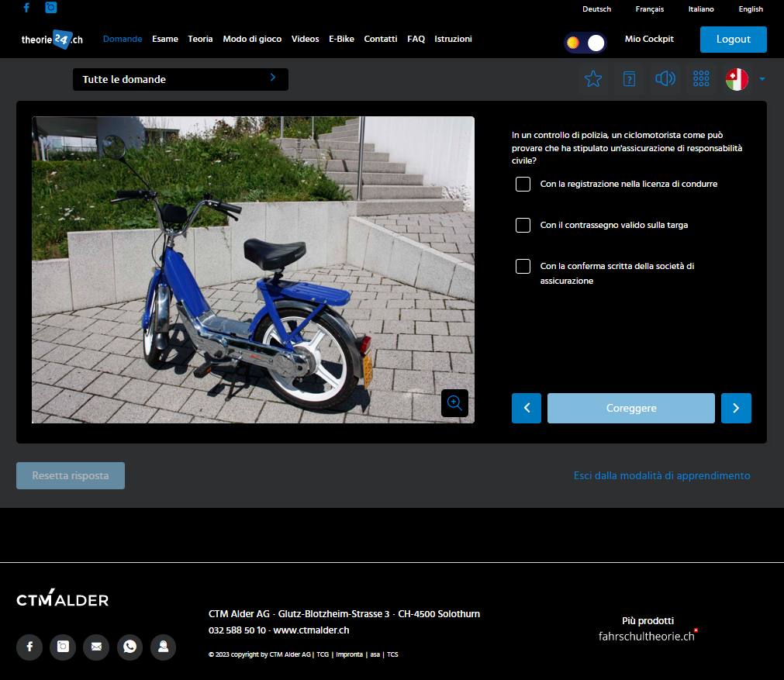Image resolution: width=784 pixels, height=680 pixels.
Task: Zoom the moped image with magnifier icon
Action: pyautogui.click(x=454, y=403)
